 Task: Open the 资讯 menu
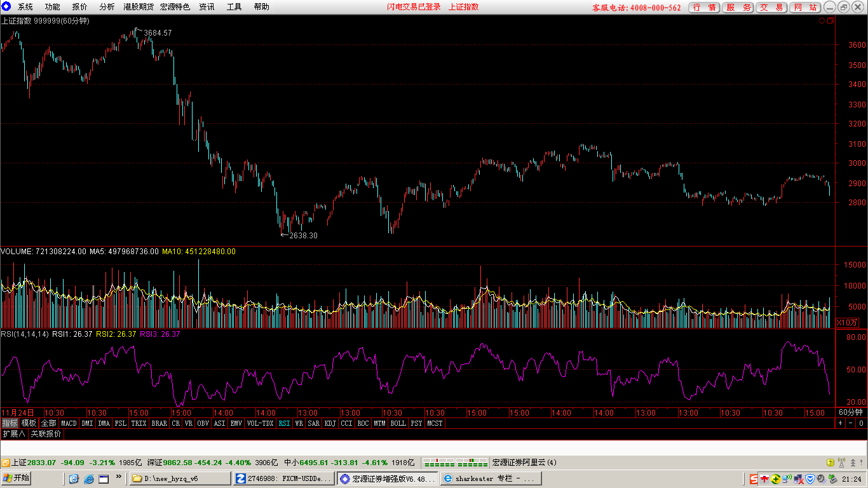207,7
